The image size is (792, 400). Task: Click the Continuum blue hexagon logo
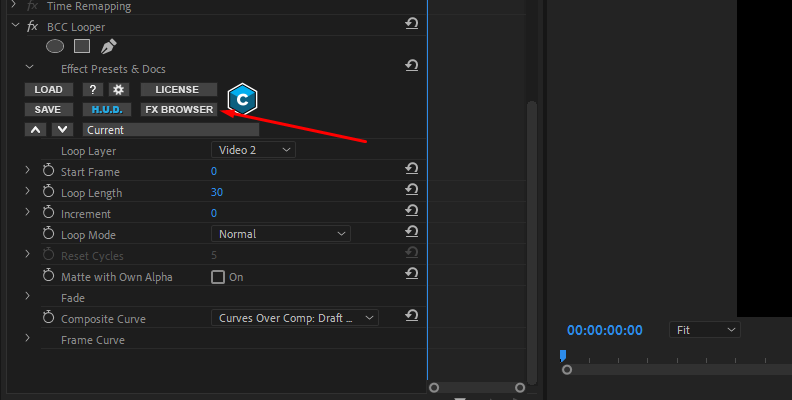click(242, 99)
